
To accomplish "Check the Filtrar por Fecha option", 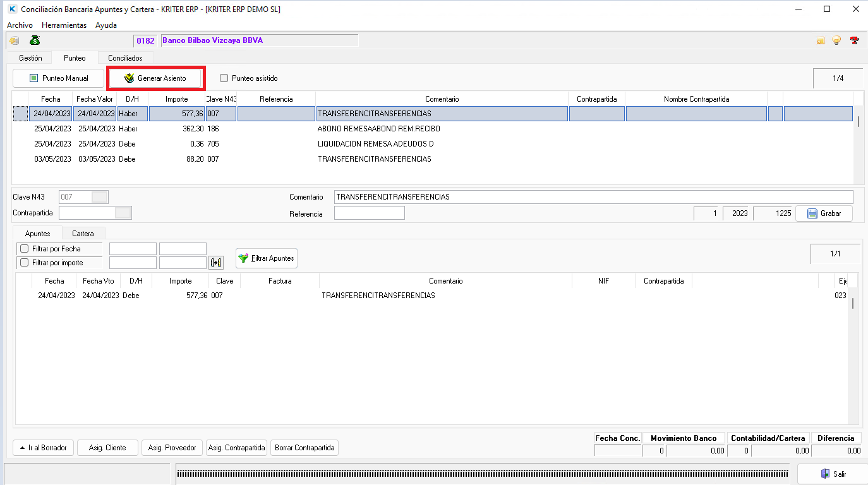I will point(25,249).
